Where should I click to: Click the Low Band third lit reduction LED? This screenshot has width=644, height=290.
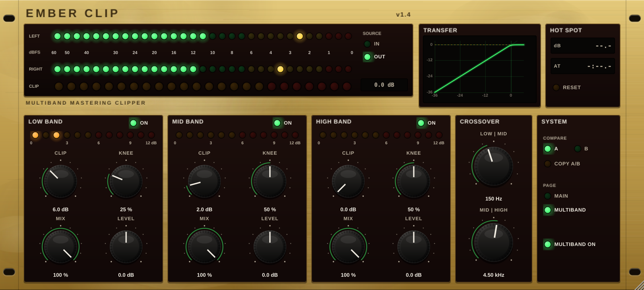(x=56, y=135)
